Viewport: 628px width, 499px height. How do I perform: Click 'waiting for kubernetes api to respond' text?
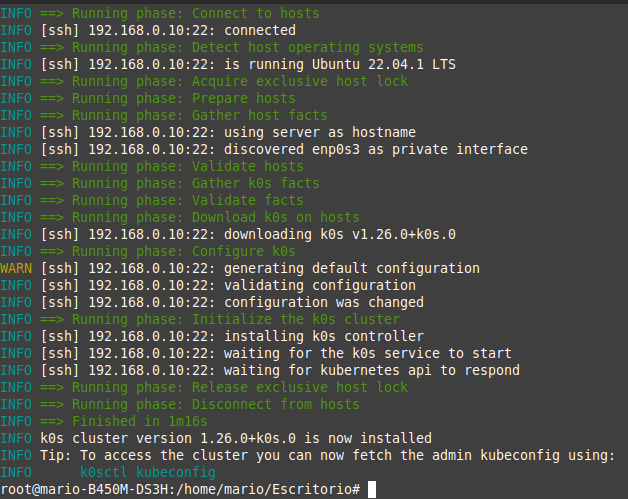coord(372,370)
